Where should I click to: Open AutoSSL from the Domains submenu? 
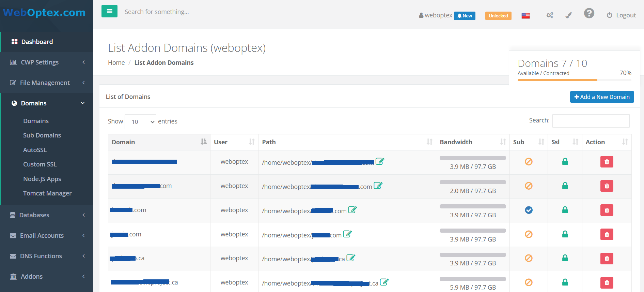click(35, 150)
